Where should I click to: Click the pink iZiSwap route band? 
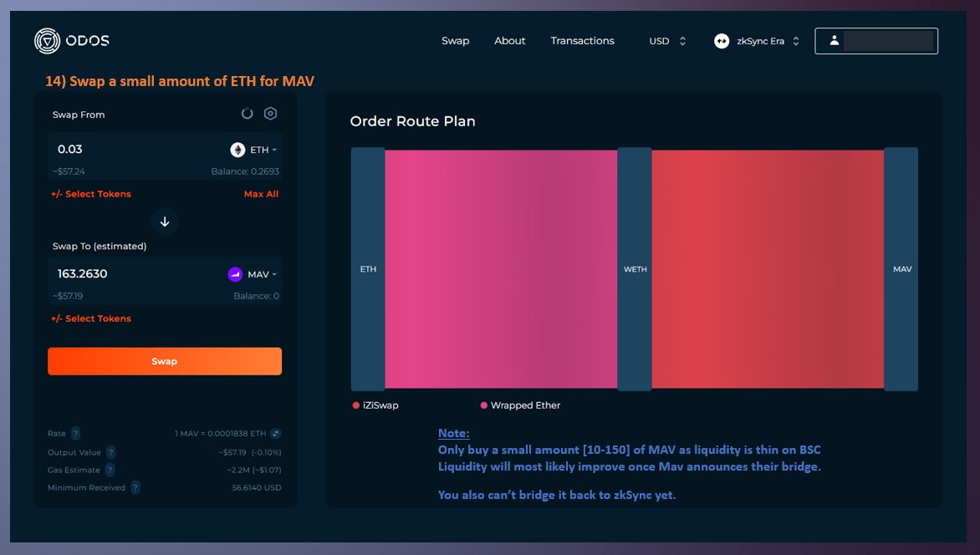pyautogui.click(x=501, y=269)
